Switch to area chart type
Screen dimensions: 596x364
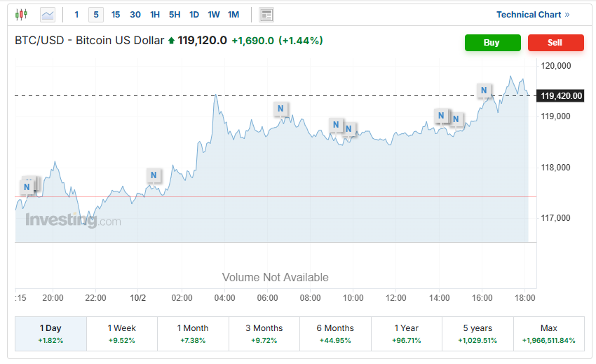pos(48,15)
